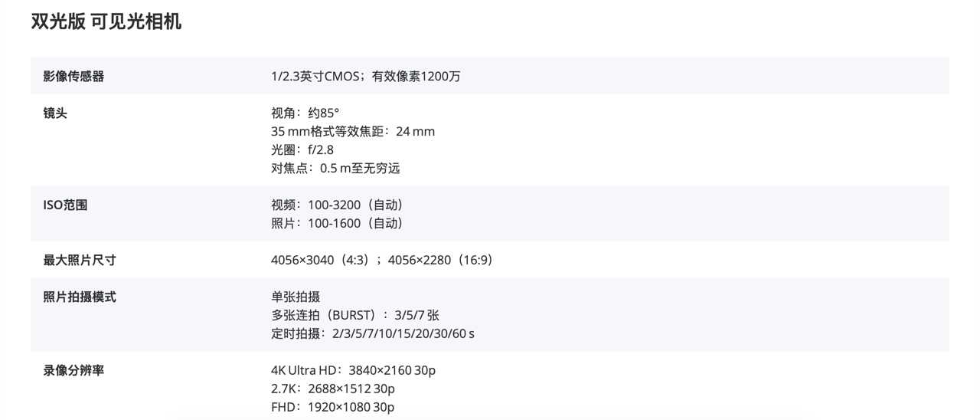Click the 4K Ultra HD 3840×2160 line
Viewport: 980px width, 420px height.
point(353,370)
